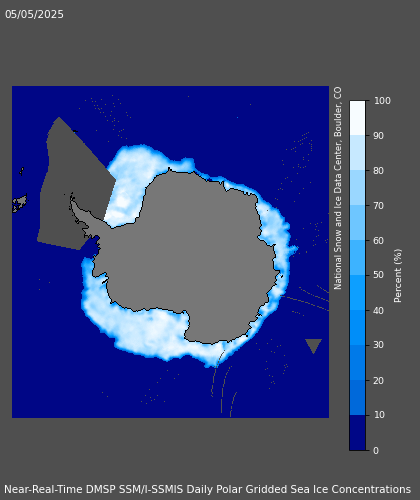Click the 20–30 percent colorbar segment
Screen dimensions: 420x500
(357, 362)
